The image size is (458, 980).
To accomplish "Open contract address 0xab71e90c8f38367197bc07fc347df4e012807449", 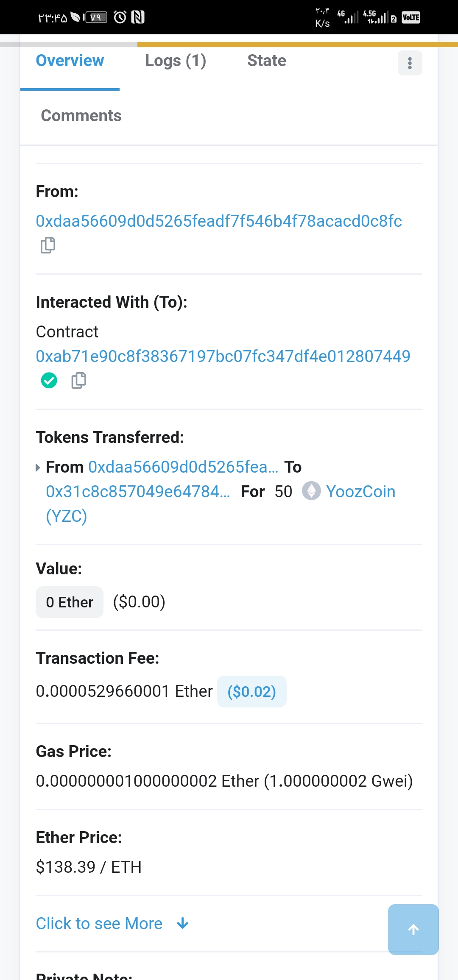I will (223, 356).
